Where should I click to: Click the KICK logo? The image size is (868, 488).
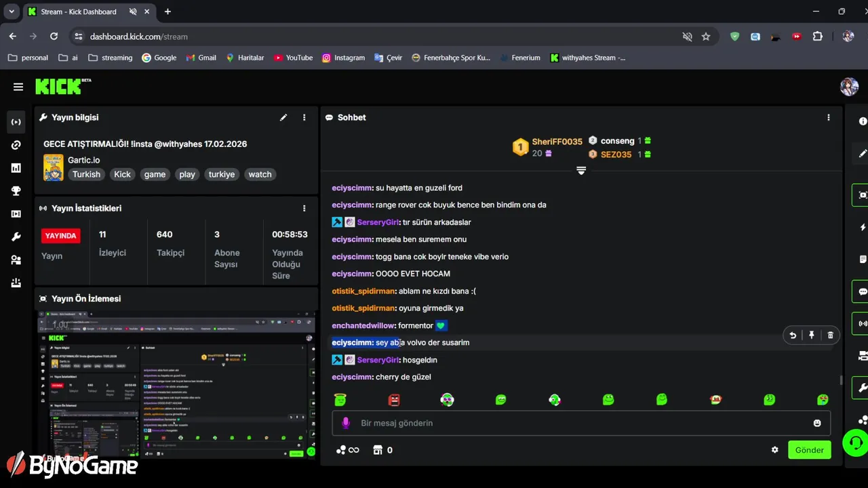tap(62, 86)
